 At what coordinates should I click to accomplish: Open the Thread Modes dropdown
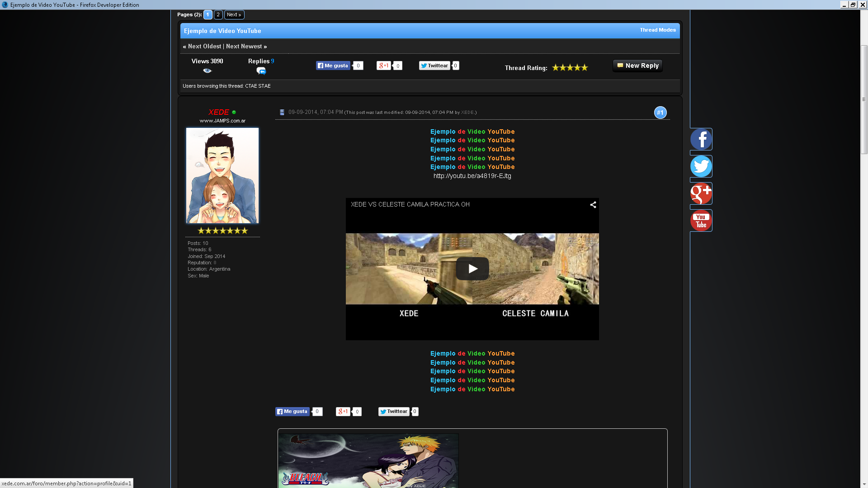[657, 30]
